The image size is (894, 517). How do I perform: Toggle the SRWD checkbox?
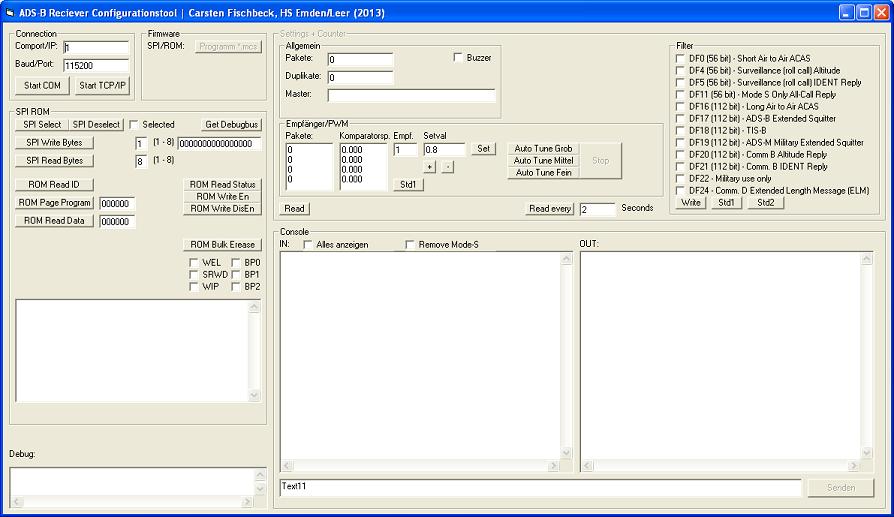click(194, 275)
